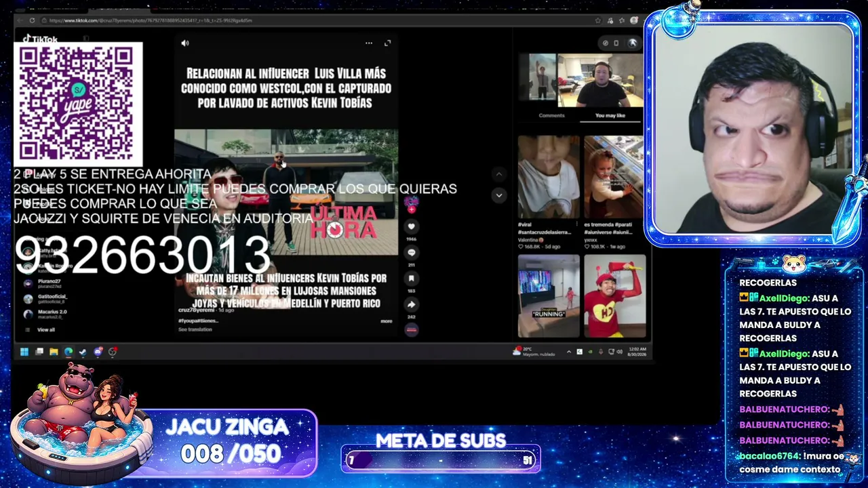The image size is (868, 488).
Task: Open the #viral suggested video thumbnail
Action: pos(549,177)
